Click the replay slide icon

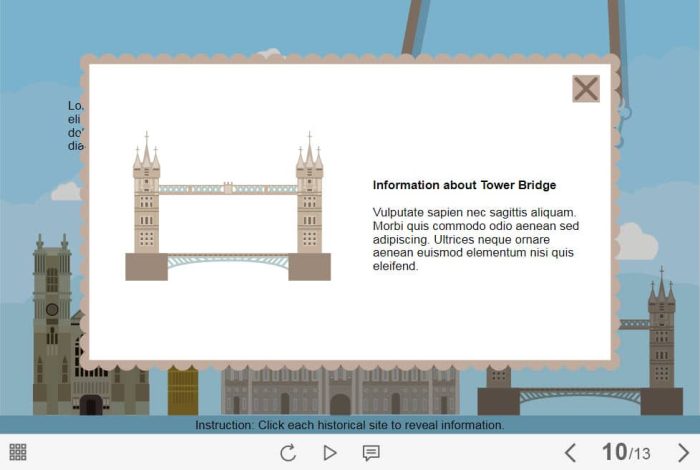click(x=288, y=453)
